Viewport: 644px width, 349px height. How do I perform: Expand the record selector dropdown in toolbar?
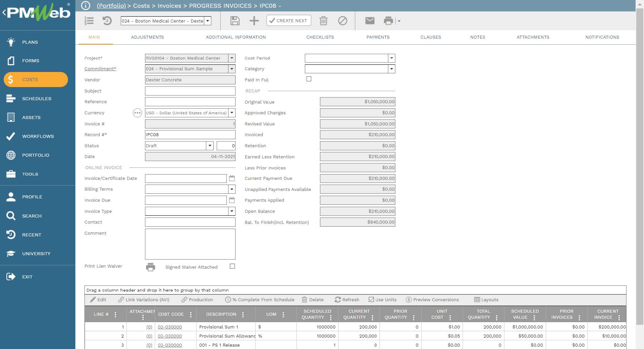[x=208, y=21]
